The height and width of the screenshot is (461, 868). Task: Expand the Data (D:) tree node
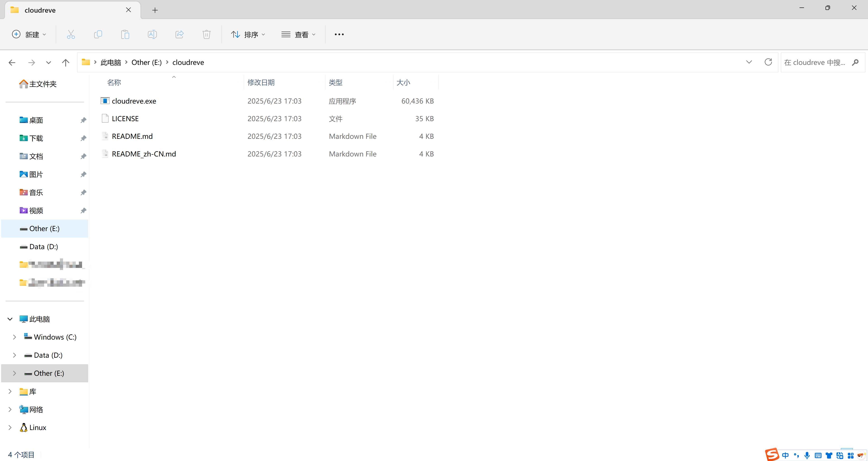[x=14, y=355]
